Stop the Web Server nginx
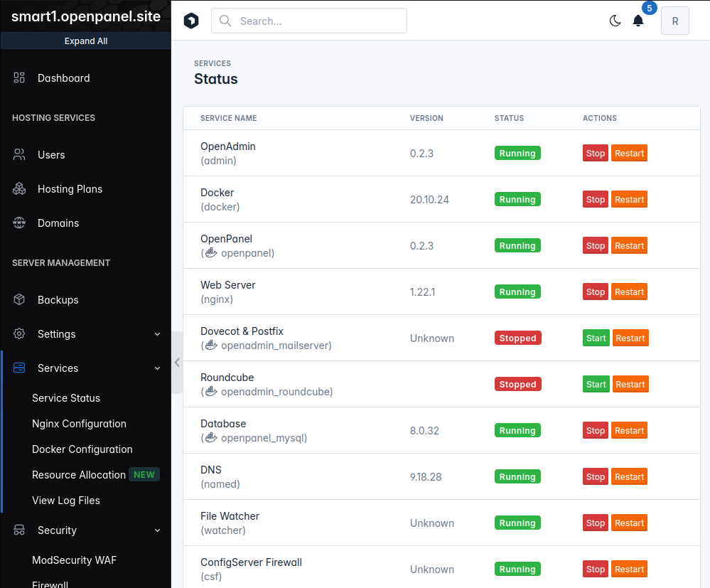 point(595,292)
